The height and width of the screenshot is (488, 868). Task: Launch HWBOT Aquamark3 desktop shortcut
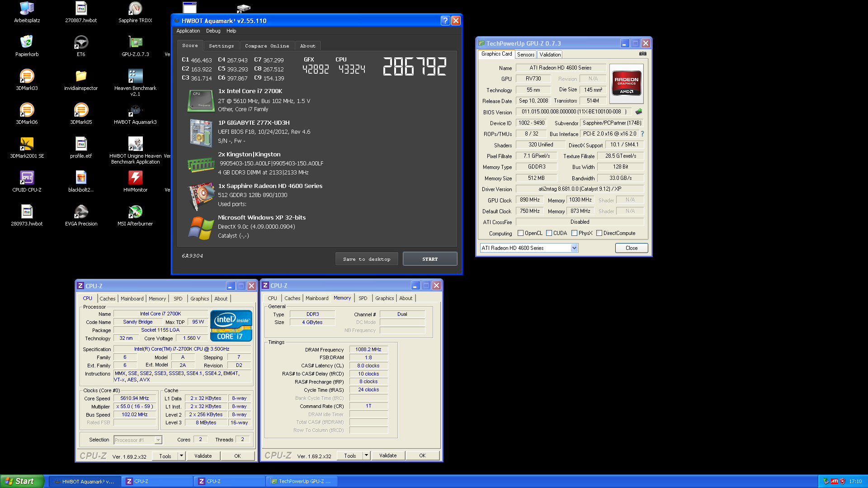tap(135, 113)
